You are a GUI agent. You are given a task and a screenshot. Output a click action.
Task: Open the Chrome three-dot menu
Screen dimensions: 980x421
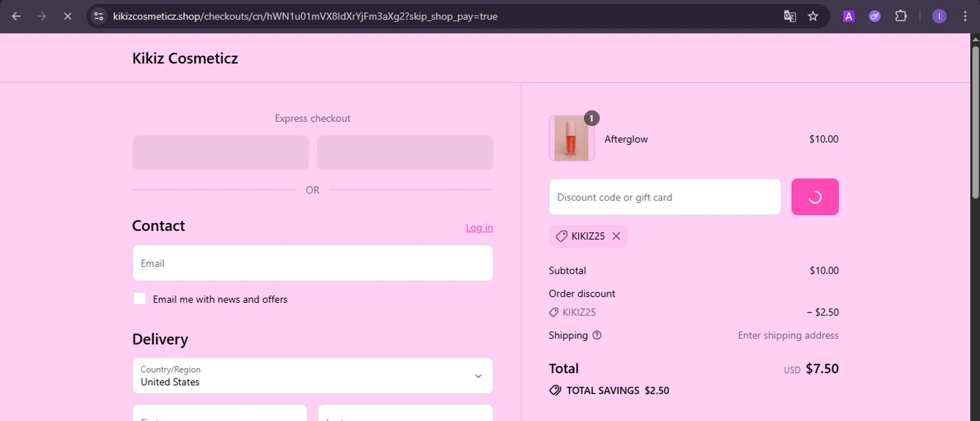coord(965,16)
